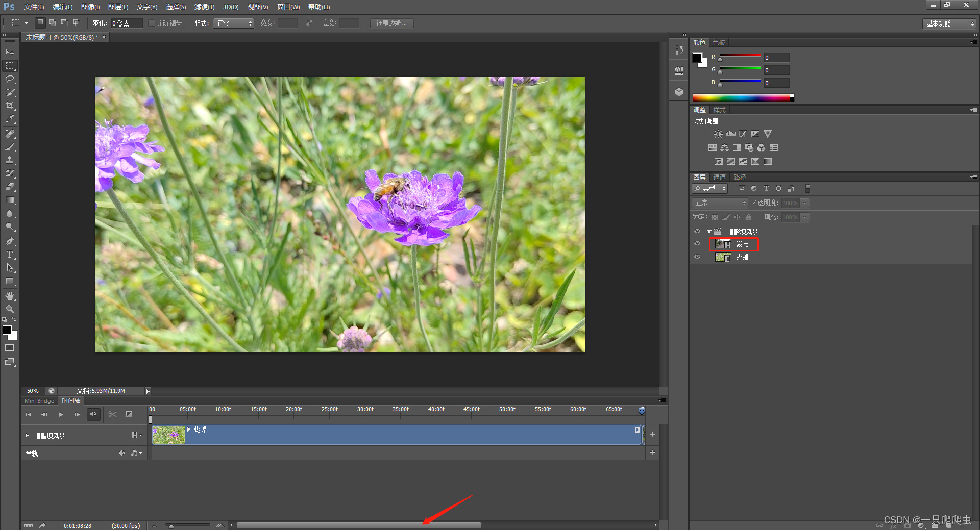Select the Brush tool
980x530 pixels.
click(x=10, y=147)
